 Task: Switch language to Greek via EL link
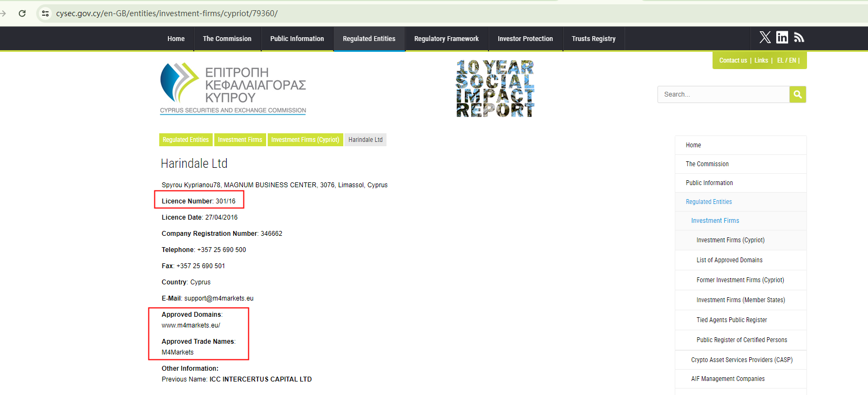click(781, 60)
